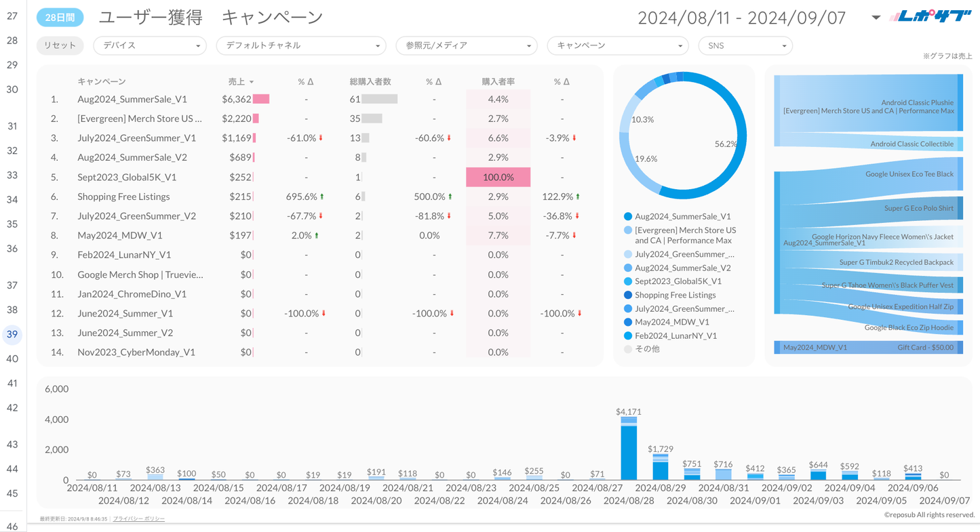Click the 売上 column sort arrow

[x=252, y=82]
